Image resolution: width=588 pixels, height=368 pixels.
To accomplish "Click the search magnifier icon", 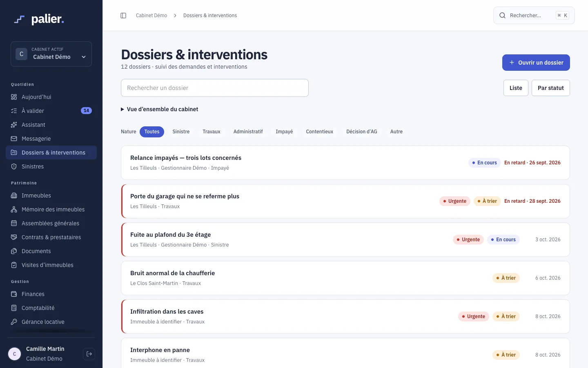I will tap(503, 16).
